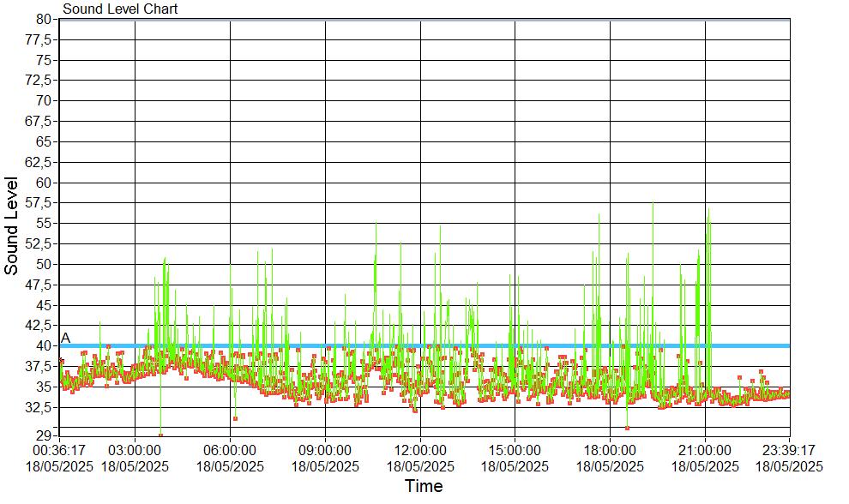Select the low data point just after 06:00:00
The height and width of the screenshot is (504, 849).
tap(235, 418)
